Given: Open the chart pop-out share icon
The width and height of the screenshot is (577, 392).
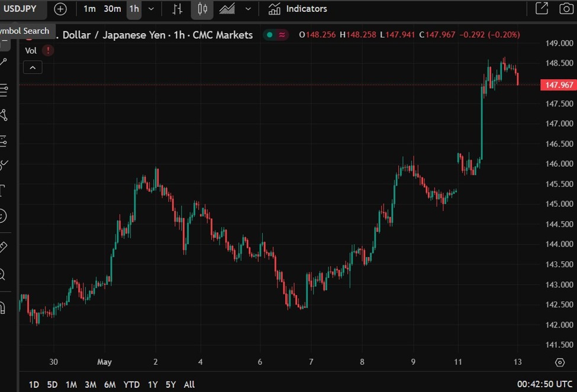Looking at the screenshot, I should click(541, 9).
